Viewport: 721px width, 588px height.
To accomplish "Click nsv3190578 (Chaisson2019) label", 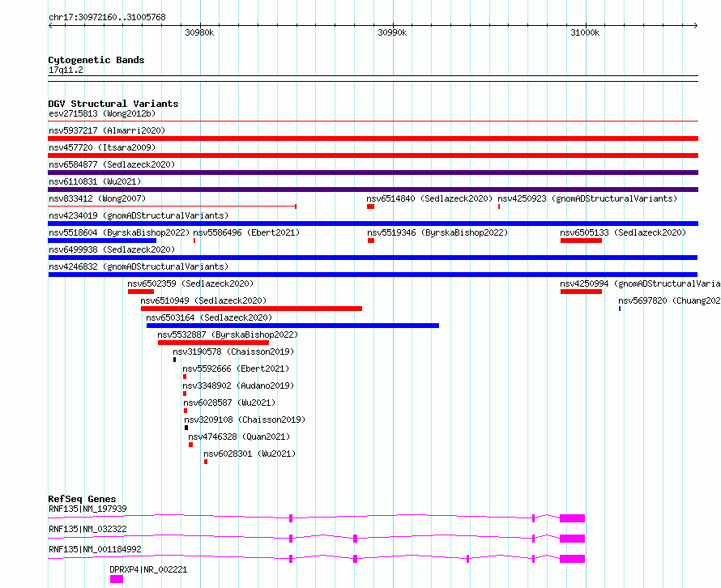I will pyautogui.click(x=233, y=352).
